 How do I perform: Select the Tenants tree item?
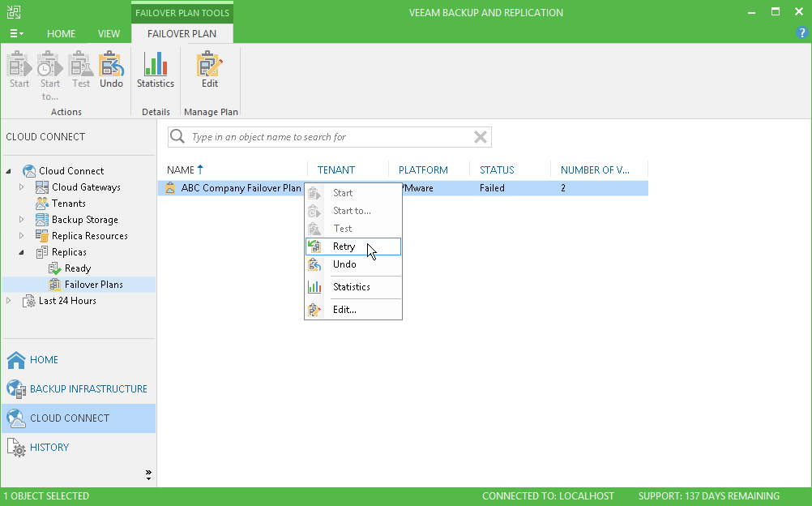[68, 204]
